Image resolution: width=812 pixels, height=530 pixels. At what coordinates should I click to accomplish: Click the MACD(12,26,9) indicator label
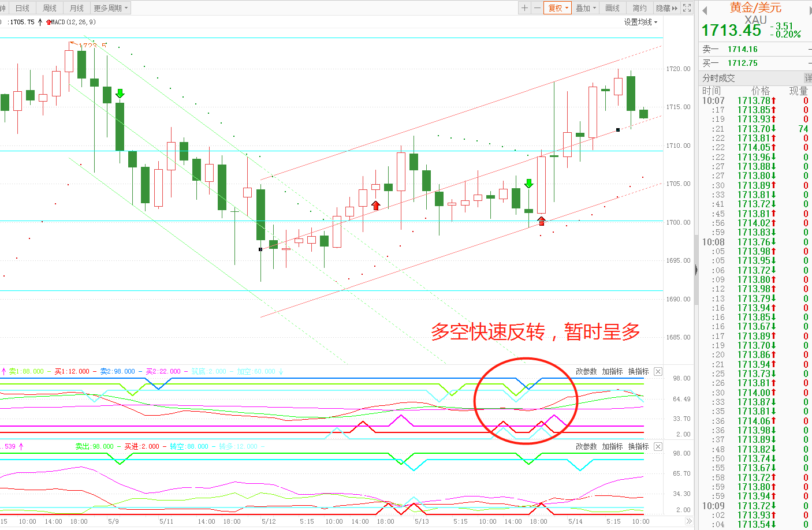tap(73, 23)
